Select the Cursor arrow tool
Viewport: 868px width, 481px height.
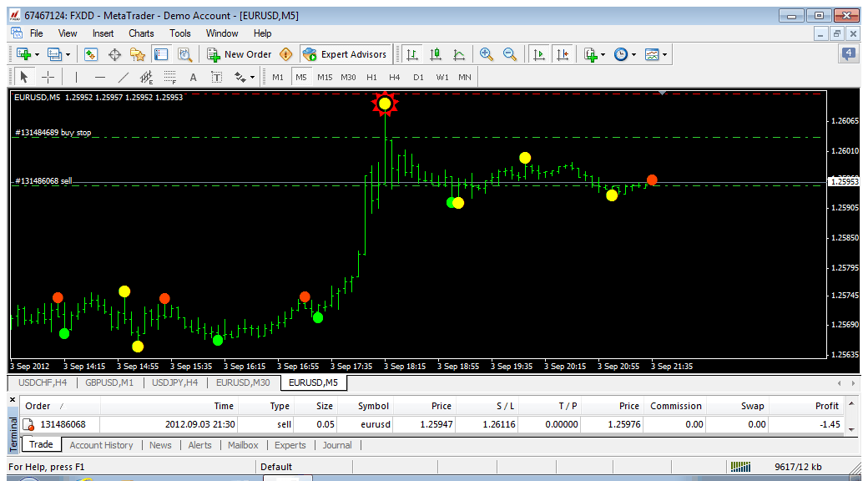click(x=24, y=77)
